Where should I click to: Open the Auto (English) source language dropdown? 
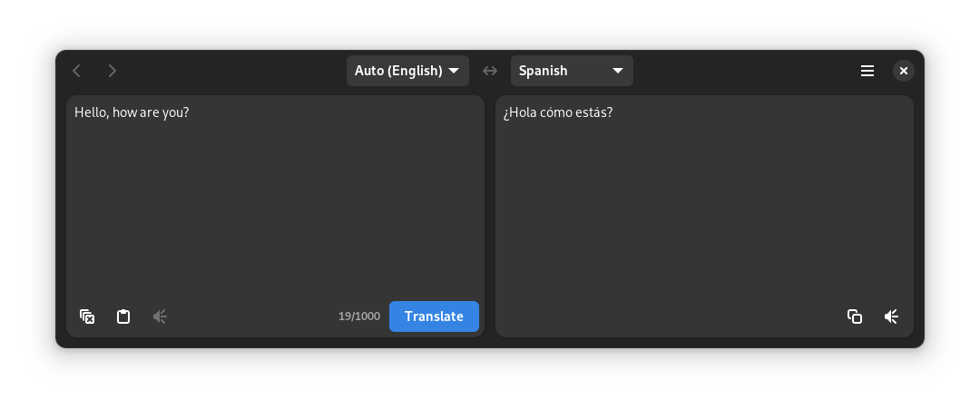tap(399, 71)
